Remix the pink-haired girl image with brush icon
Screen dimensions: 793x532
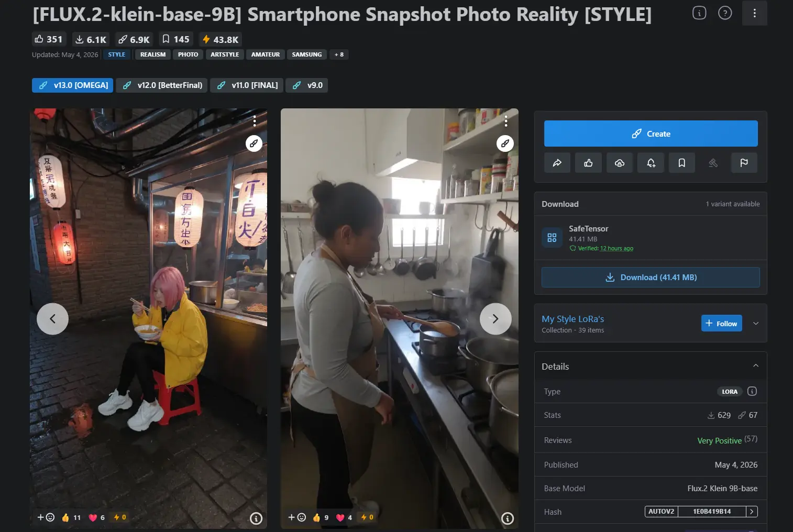[x=254, y=143]
